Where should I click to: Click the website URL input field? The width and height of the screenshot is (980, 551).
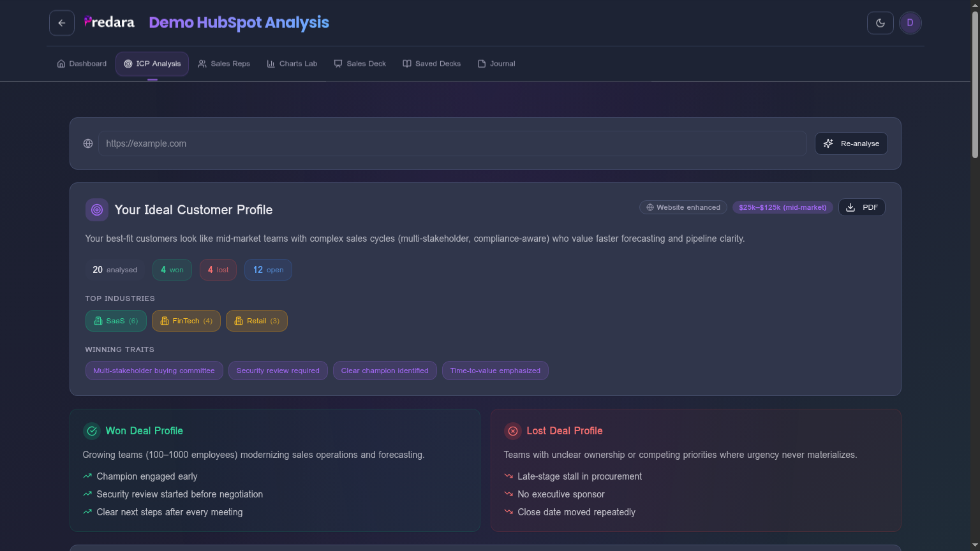(452, 143)
